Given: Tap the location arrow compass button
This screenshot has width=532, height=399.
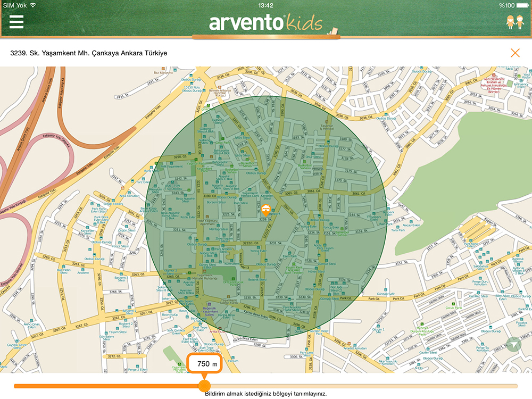Looking at the screenshot, I should tap(512, 345).
